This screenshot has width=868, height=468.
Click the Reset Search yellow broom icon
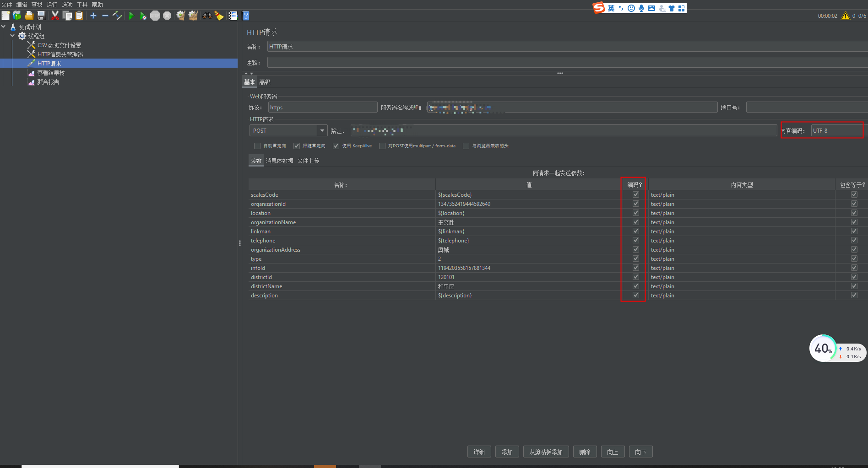click(219, 16)
